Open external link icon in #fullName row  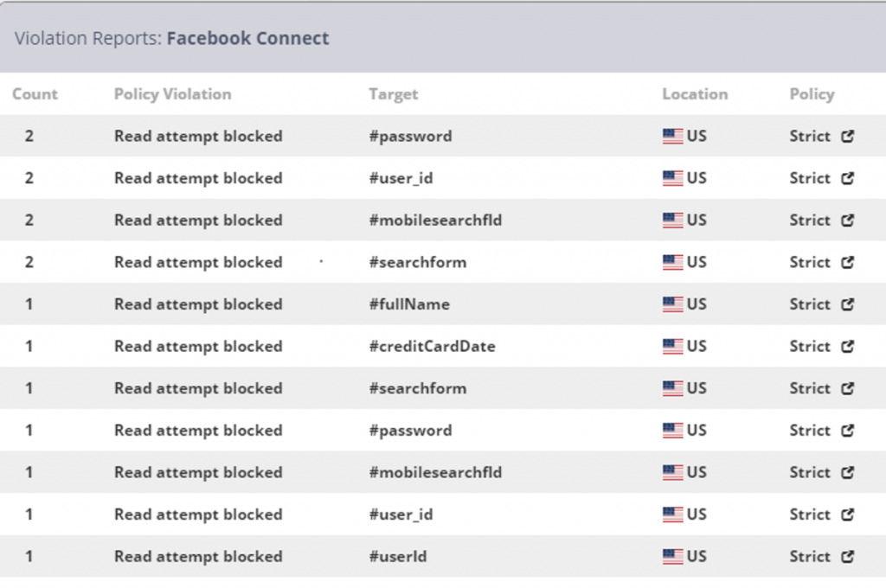tap(847, 304)
